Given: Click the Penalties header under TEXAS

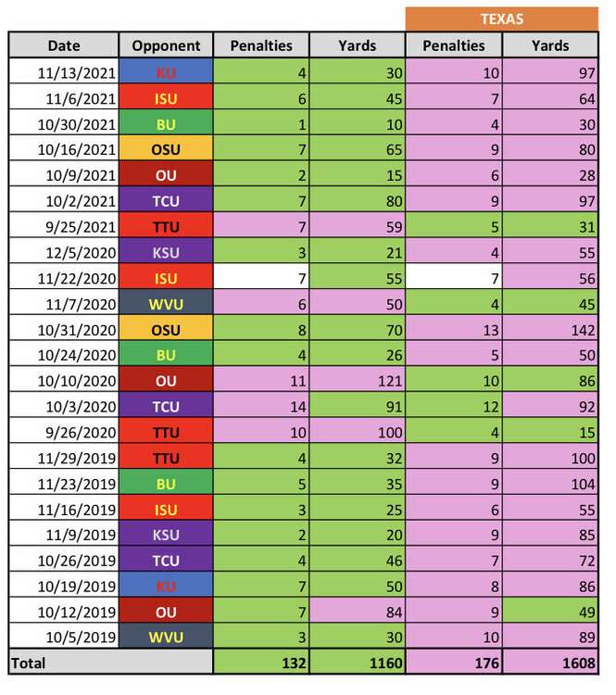Looking at the screenshot, I should tap(453, 45).
